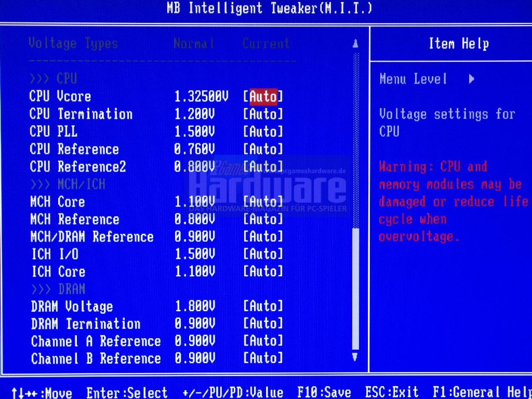532x399 pixels.
Task: Click the 1.32500V normal Vcore value
Action: (x=201, y=96)
